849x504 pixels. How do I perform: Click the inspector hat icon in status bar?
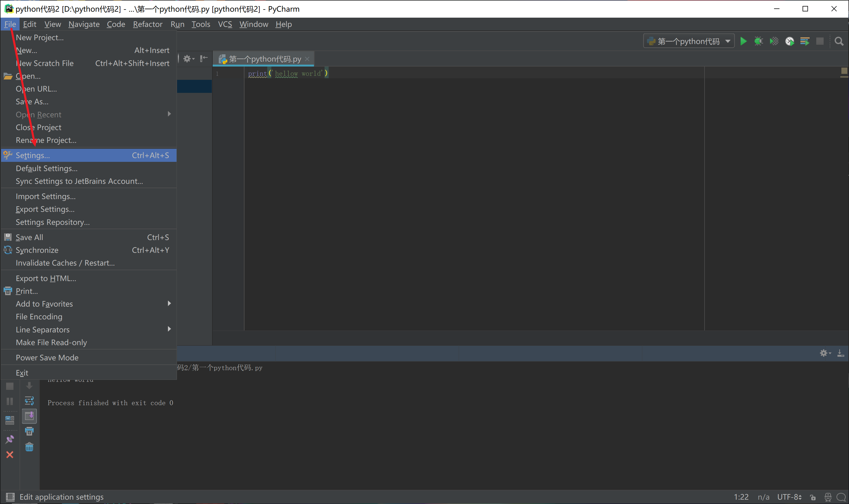pyautogui.click(x=828, y=497)
